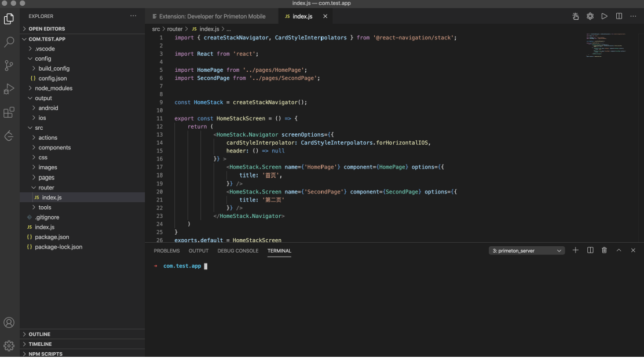644x358 pixels.
Task: Kill the terminal with trash icon
Action: 604,250
